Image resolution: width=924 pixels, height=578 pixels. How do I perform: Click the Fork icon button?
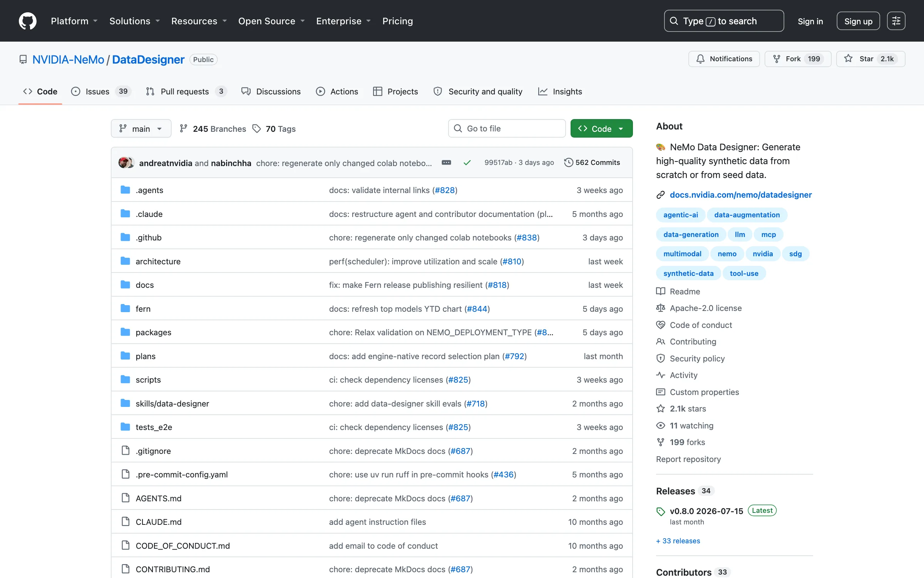click(x=777, y=59)
